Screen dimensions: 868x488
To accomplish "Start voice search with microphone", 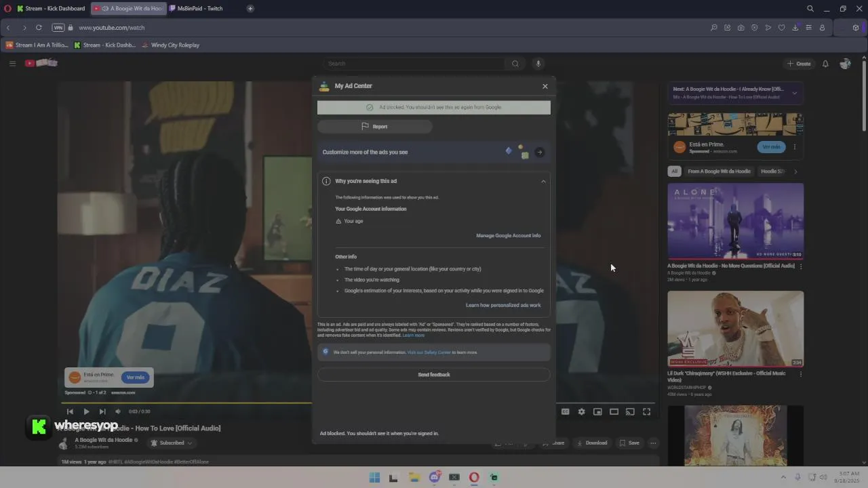I will (x=538, y=64).
